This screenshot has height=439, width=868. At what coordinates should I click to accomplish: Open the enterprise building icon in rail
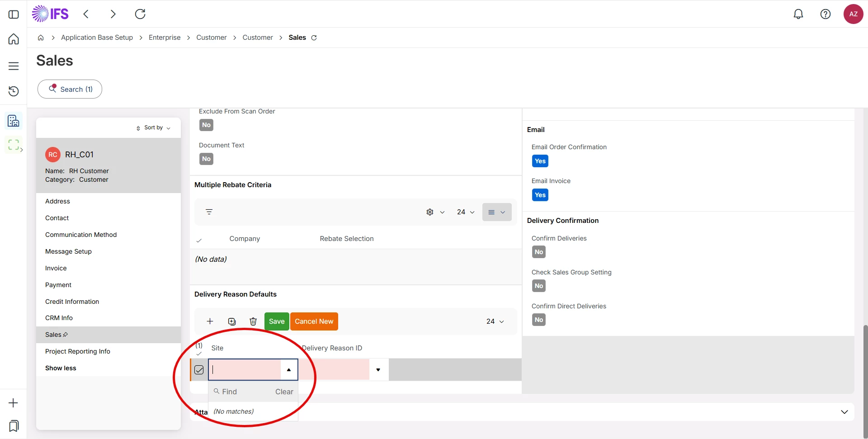[14, 121]
